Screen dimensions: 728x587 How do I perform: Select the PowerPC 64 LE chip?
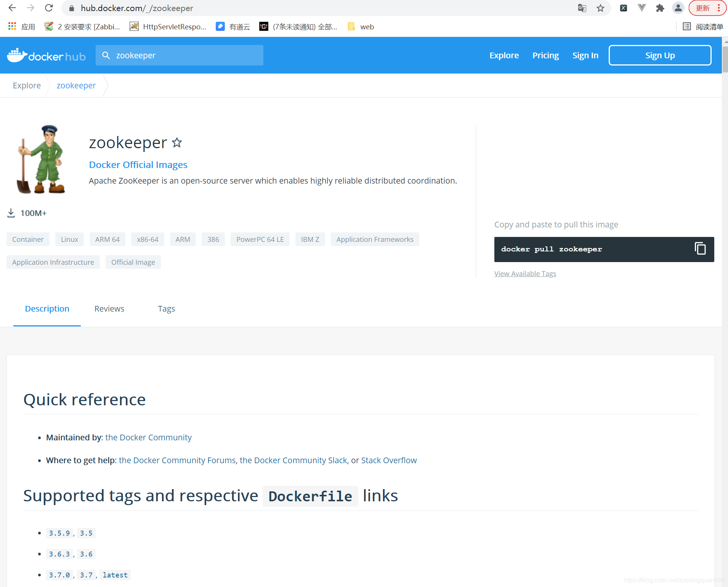point(260,239)
